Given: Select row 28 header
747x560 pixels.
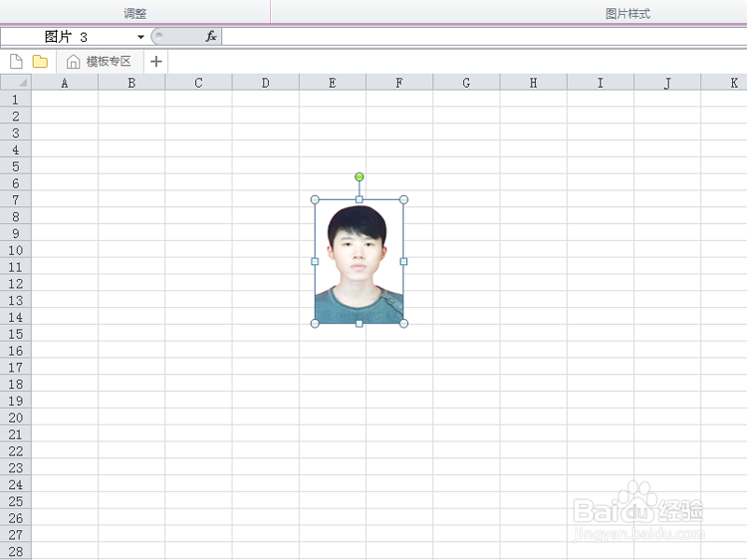Looking at the screenshot, I should (16, 552).
